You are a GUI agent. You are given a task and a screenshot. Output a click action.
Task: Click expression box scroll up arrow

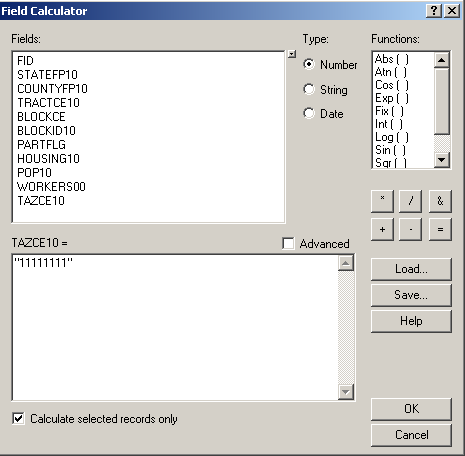346,263
